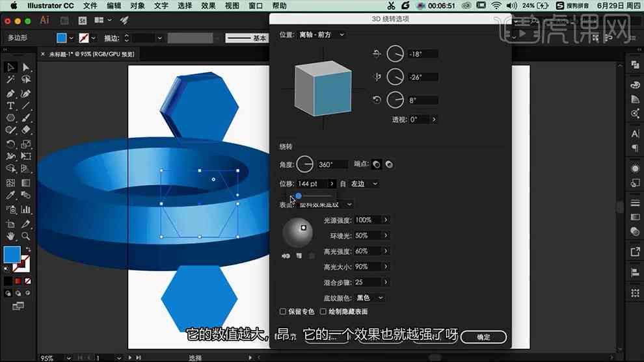Open the stroke color dropdown in control bar
The height and width of the screenshot is (362, 644).
point(94,38)
